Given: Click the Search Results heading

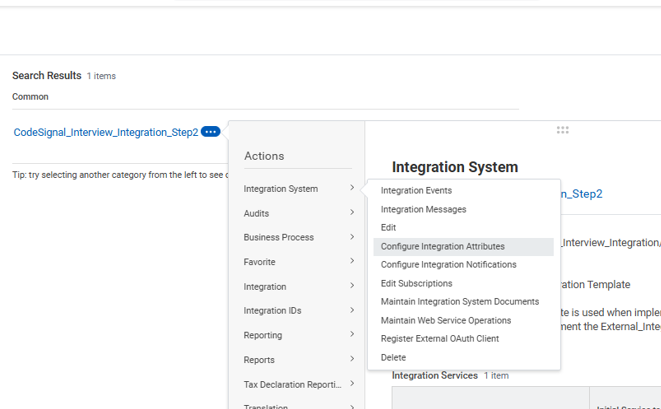Looking at the screenshot, I should click(47, 75).
